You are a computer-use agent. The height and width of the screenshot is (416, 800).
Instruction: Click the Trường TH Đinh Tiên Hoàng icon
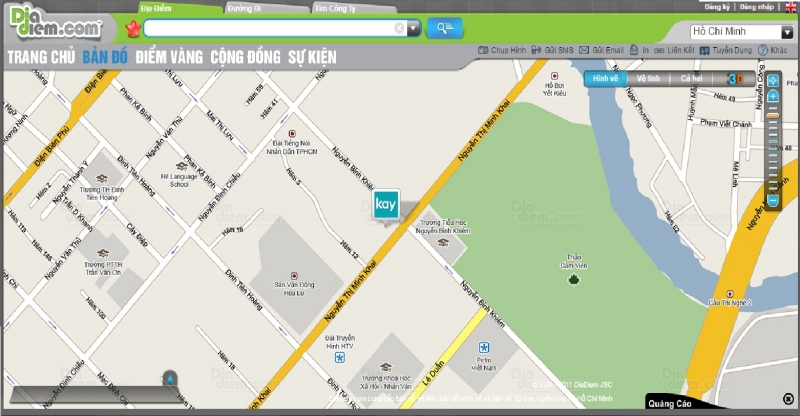(102, 179)
